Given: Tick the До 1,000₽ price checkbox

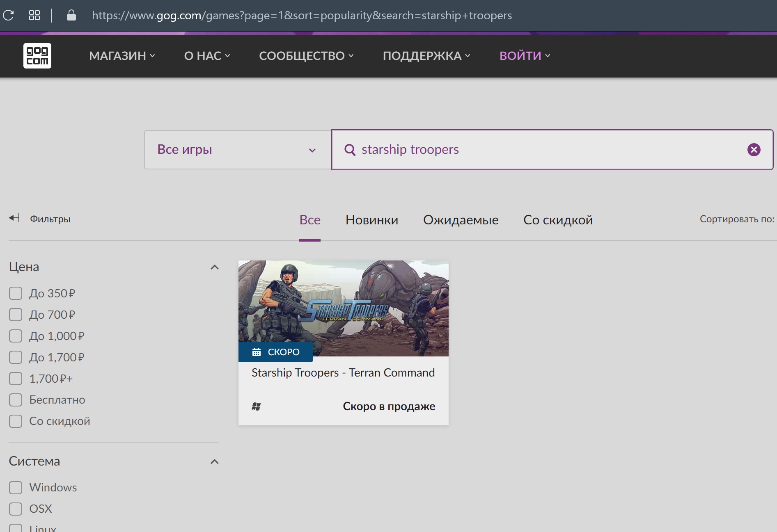Looking at the screenshot, I should [16, 336].
